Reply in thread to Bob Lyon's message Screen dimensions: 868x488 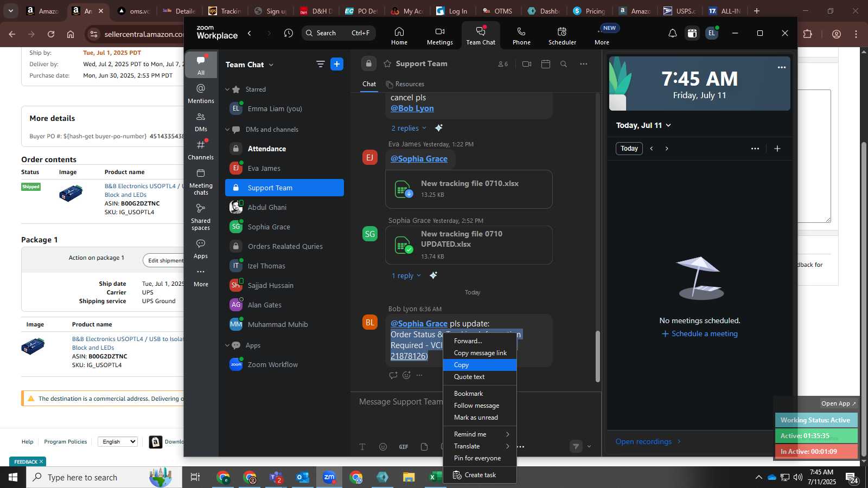393,375
